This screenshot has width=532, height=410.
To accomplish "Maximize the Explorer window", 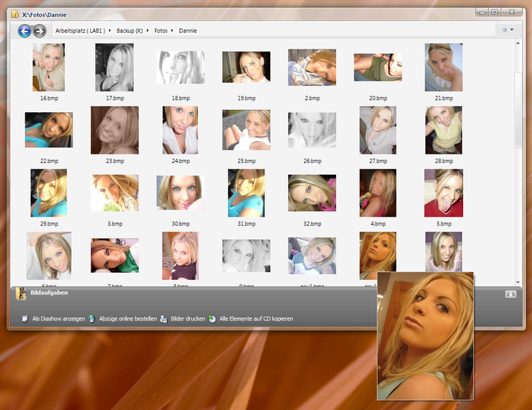I will pos(494,12).
